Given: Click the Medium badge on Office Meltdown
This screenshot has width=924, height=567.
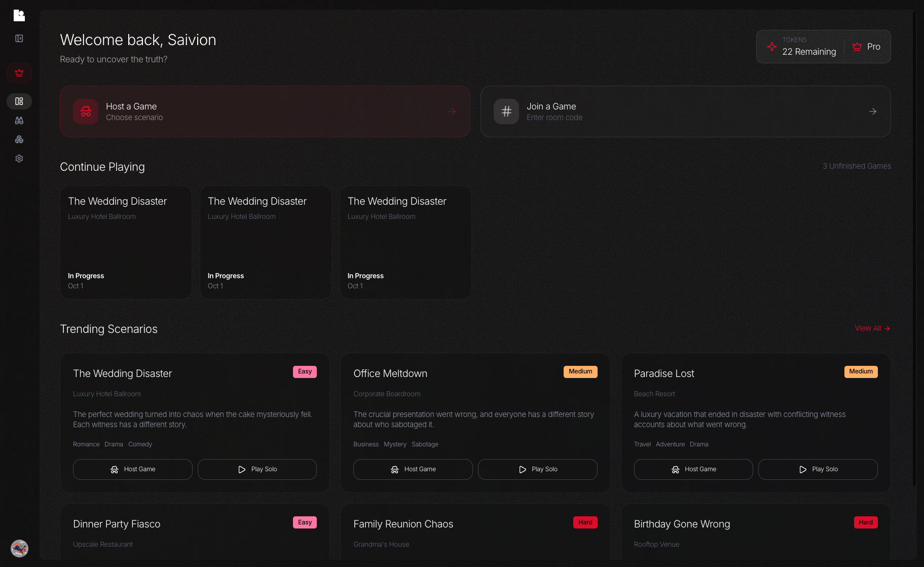Looking at the screenshot, I should click(580, 371).
